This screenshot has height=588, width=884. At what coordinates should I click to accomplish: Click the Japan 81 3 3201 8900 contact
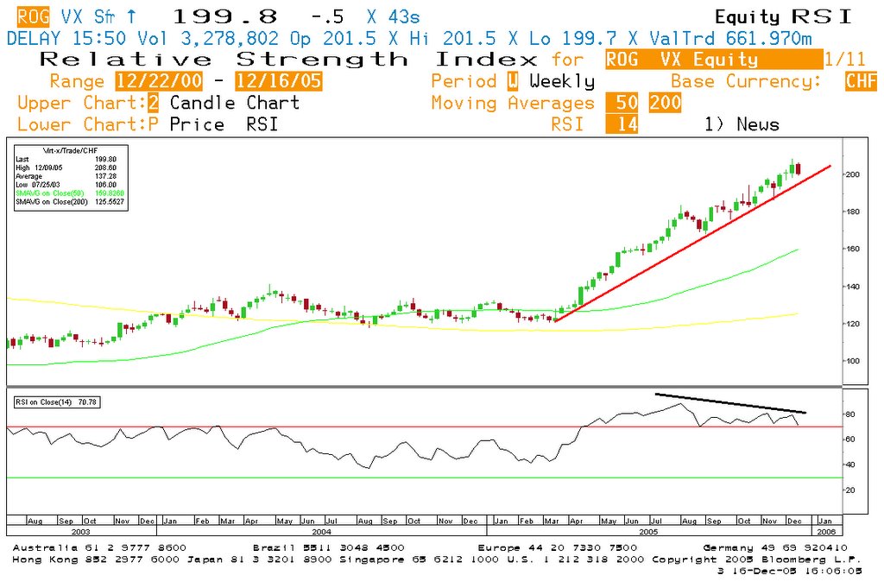(x=261, y=560)
